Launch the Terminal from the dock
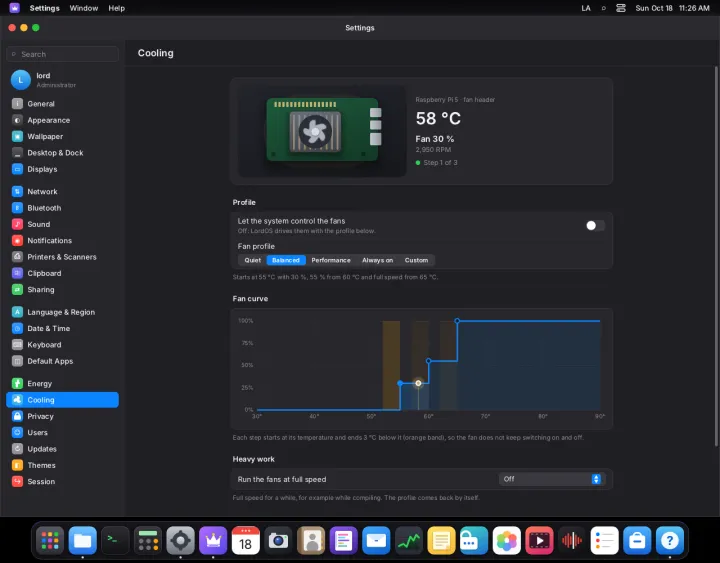Viewport: 720px width, 563px height. (x=115, y=540)
